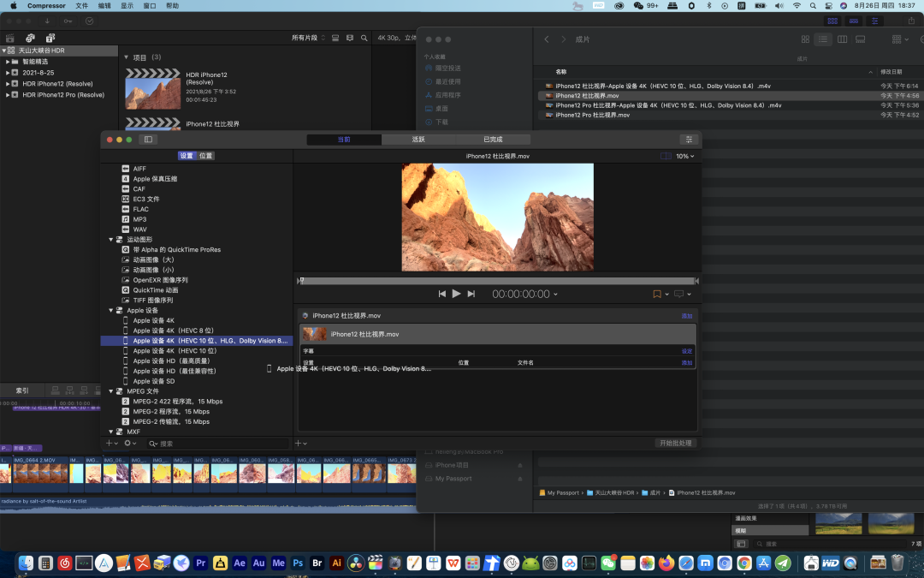Click the HDR iPhone12 (Resolve) project thumbnail
The width and height of the screenshot is (924, 578).
152,89
